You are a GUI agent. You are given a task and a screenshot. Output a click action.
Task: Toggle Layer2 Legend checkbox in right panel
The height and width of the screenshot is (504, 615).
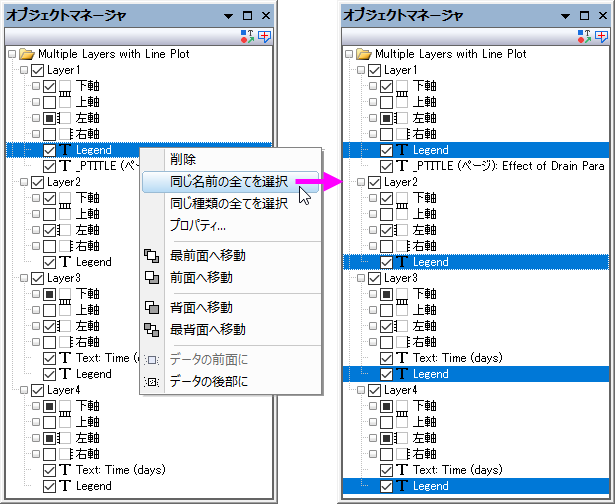point(386,262)
